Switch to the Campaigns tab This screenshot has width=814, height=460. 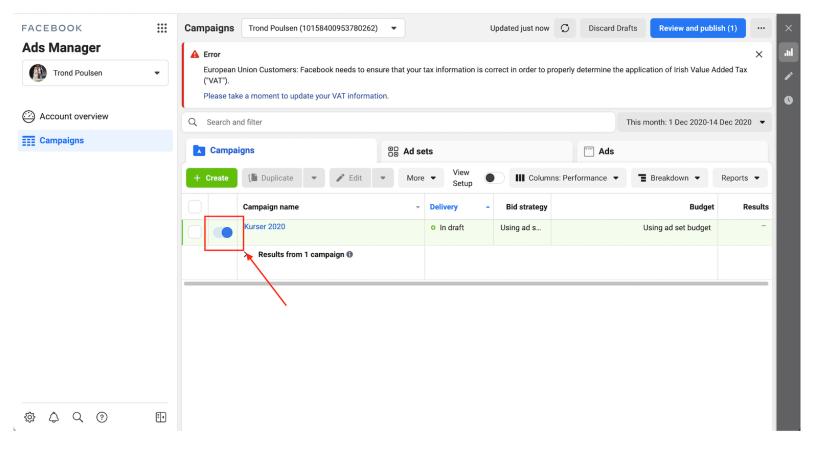(281, 151)
